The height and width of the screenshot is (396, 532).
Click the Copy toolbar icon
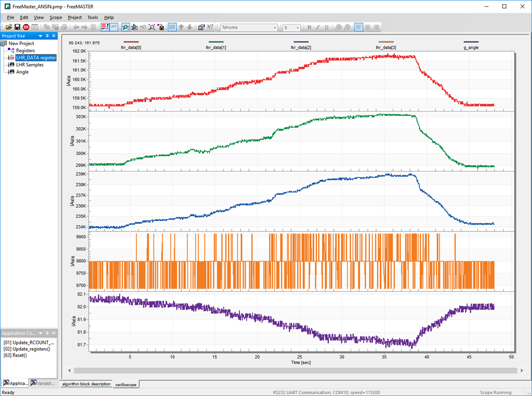tap(47, 27)
